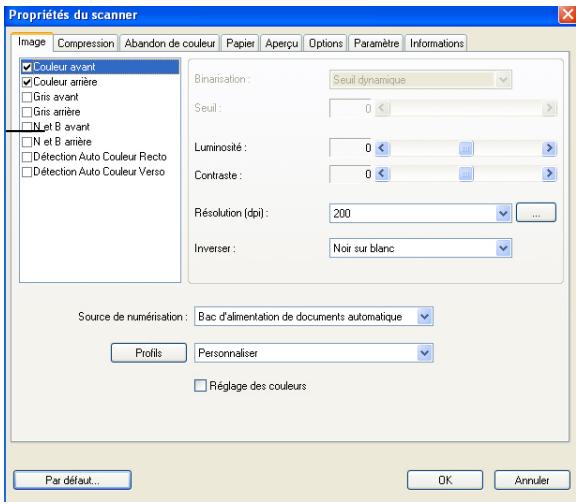Click the Luminosité slider thumb
The width and height of the screenshot is (576, 504).
click(x=466, y=148)
